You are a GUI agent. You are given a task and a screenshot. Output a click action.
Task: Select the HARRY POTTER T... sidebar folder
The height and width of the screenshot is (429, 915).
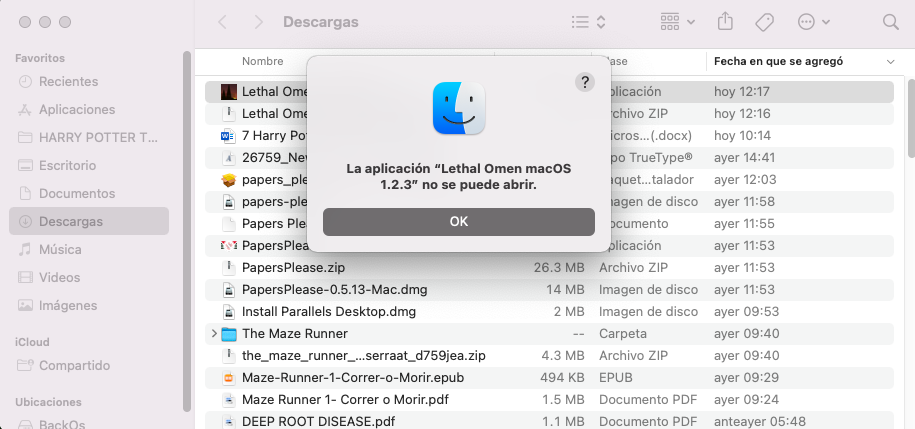(89, 138)
